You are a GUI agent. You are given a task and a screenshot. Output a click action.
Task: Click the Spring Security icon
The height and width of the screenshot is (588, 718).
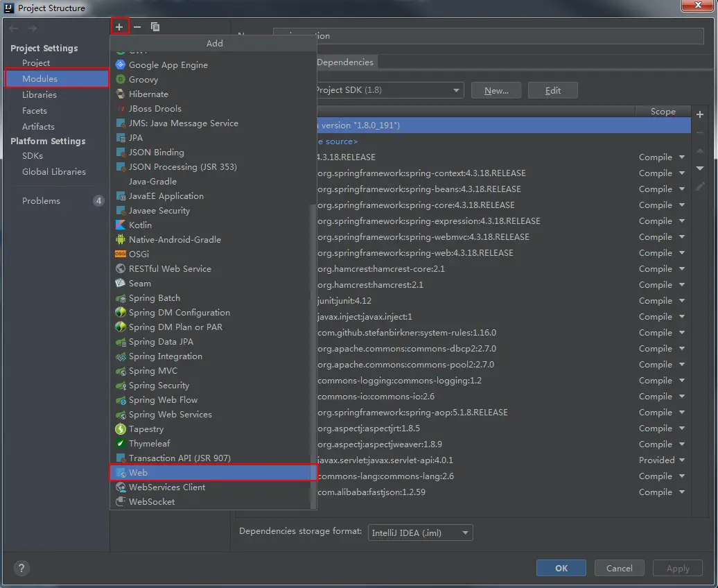[x=121, y=386]
